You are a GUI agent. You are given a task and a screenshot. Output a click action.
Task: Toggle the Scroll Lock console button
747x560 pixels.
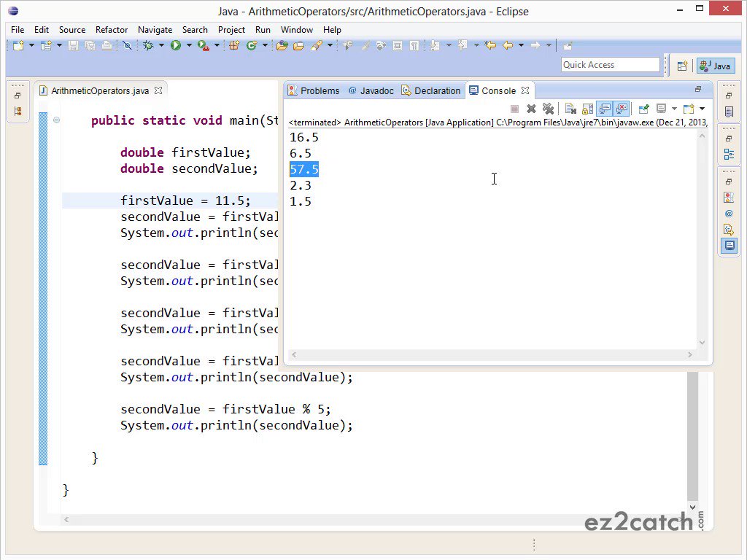click(x=587, y=109)
